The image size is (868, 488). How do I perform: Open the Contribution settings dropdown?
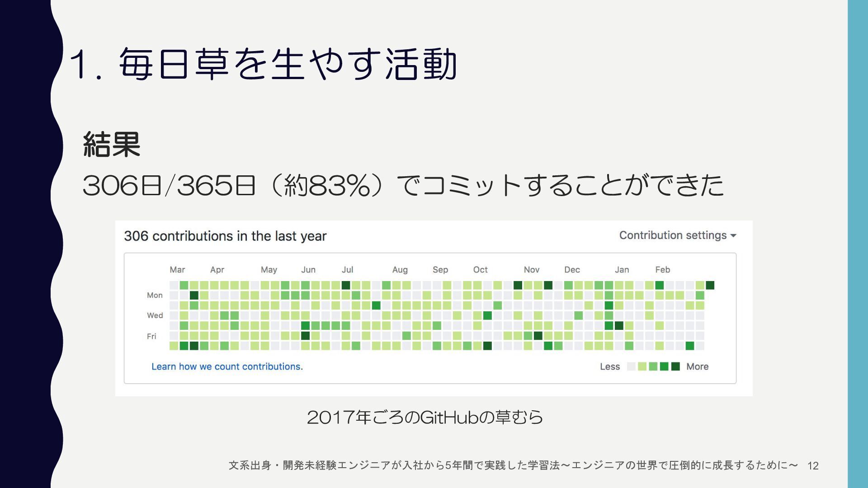coord(677,235)
